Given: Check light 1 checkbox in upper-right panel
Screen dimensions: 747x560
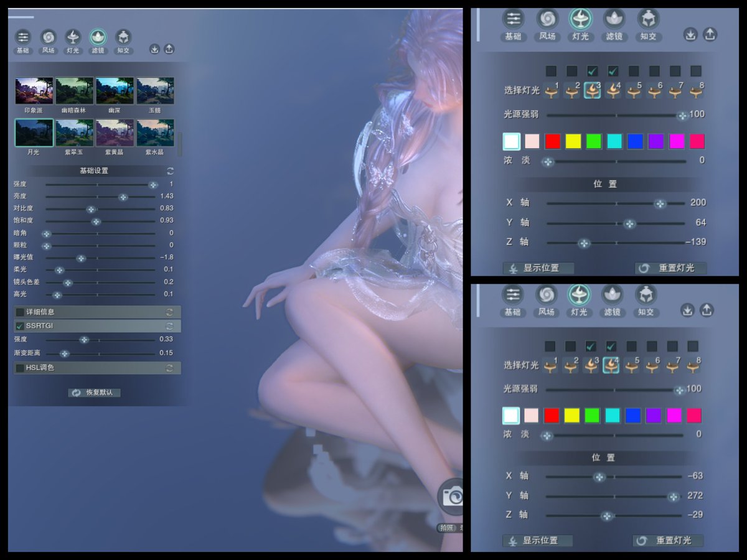Looking at the screenshot, I should (552, 71).
